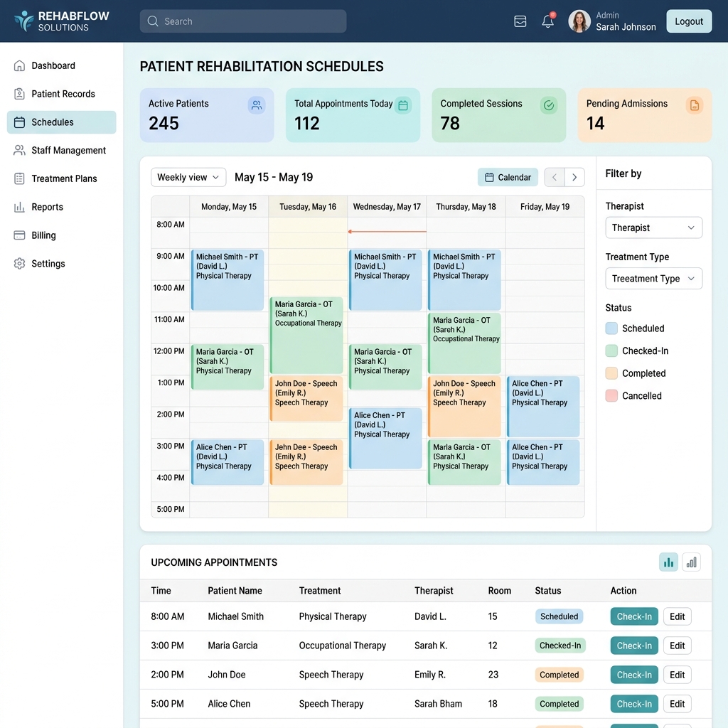728x728 pixels.
Task: Focus the Search input field
Action: pos(243,21)
